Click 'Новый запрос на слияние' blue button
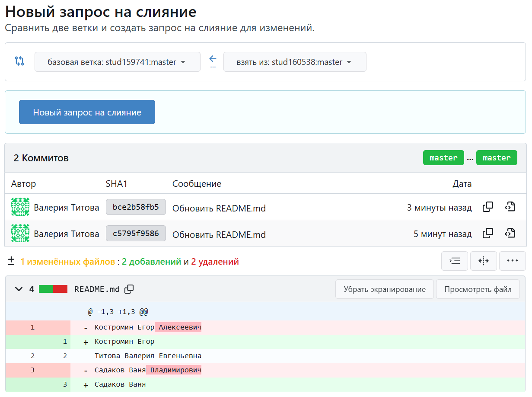The width and height of the screenshot is (532, 397). tap(87, 112)
